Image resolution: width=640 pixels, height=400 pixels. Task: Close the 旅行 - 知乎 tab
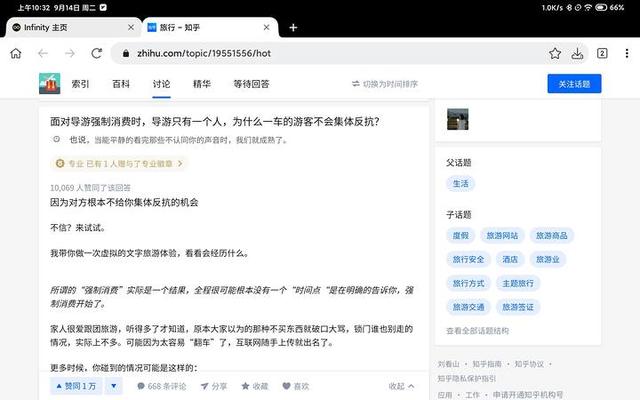tap(267, 27)
